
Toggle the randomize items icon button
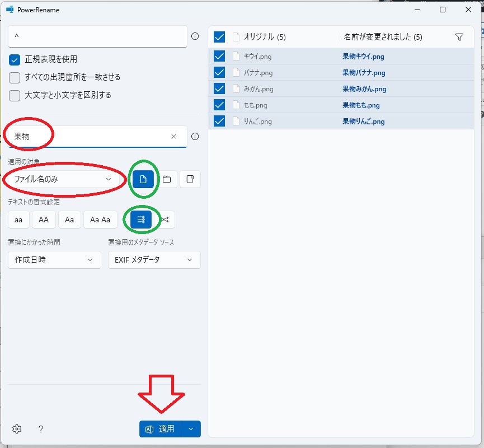[165, 220]
